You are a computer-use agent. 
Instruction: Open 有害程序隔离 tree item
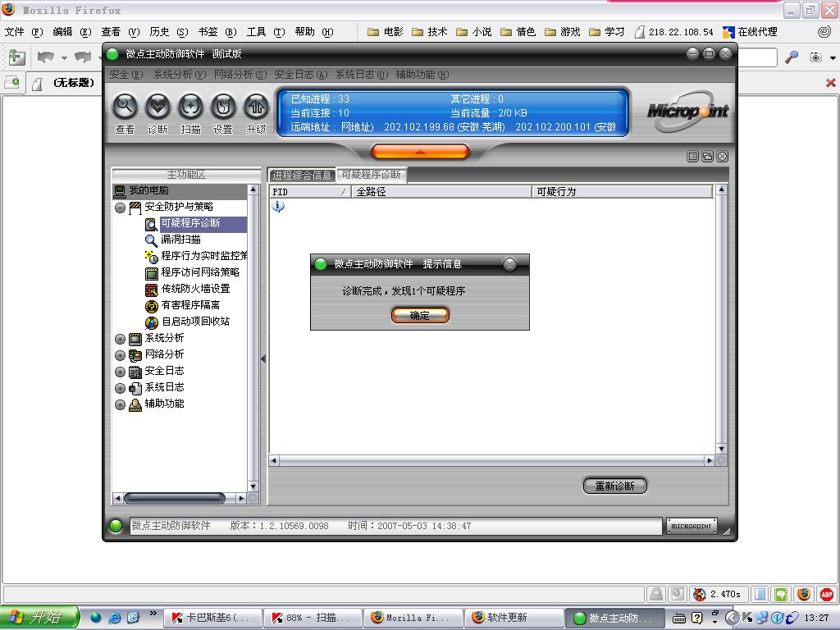pos(183,305)
